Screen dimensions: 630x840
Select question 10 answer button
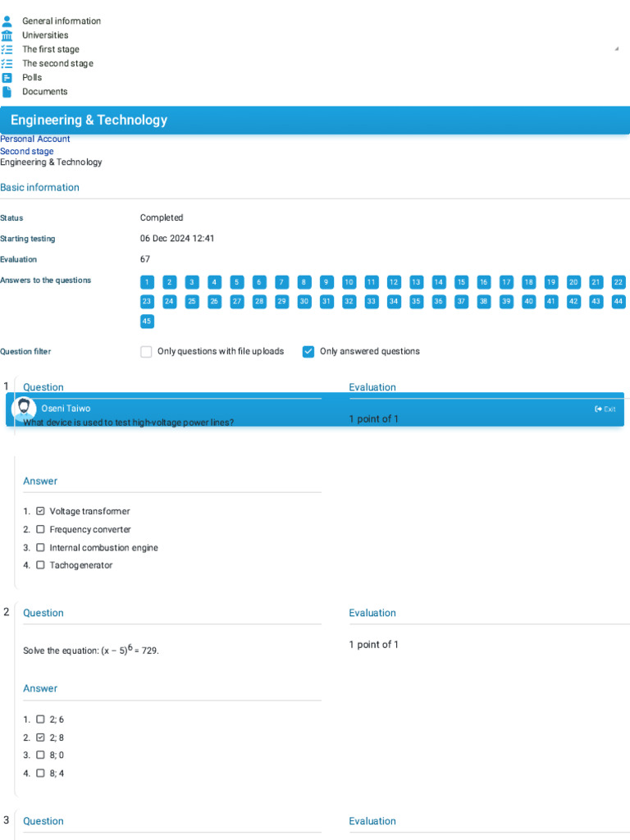point(349,282)
